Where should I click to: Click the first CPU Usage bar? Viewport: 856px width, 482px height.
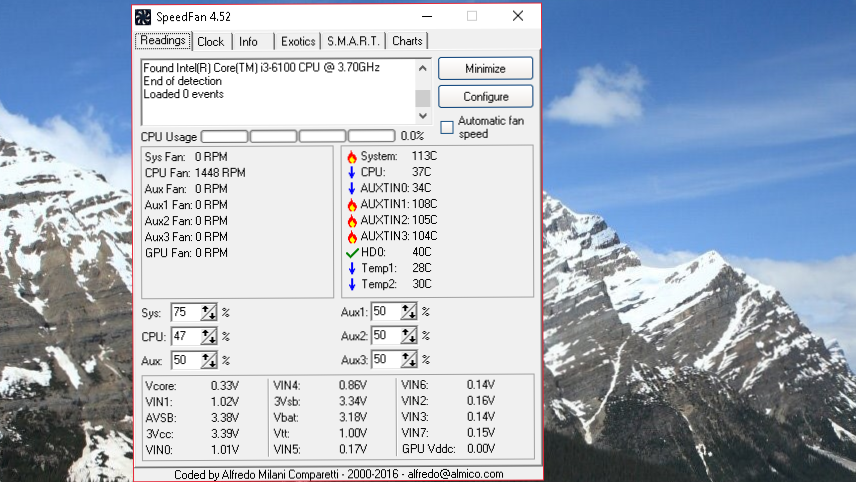pyautogui.click(x=224, y=136)
